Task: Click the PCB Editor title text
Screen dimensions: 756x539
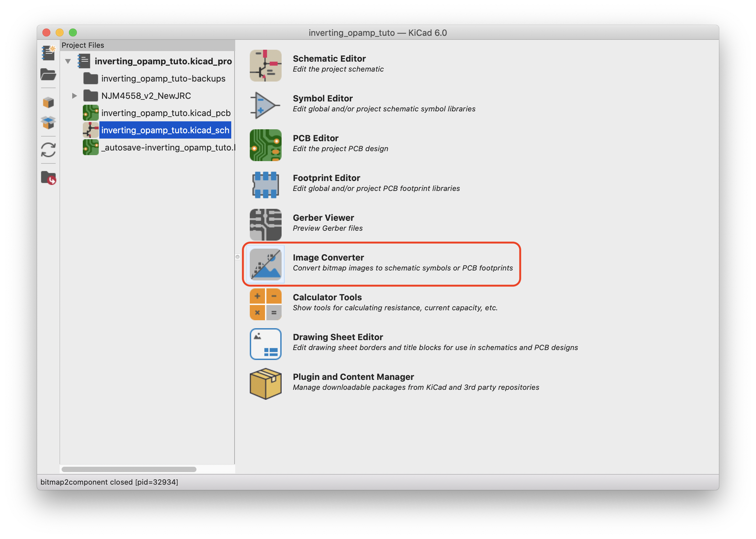Action: click(316, 139)
